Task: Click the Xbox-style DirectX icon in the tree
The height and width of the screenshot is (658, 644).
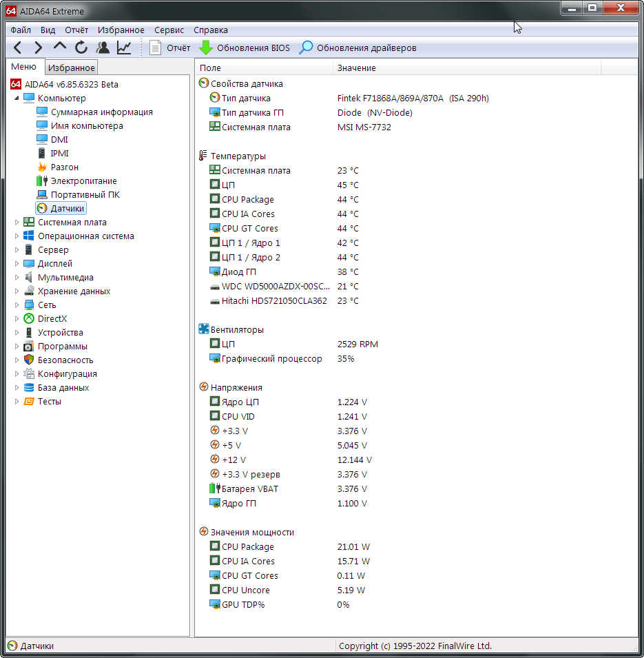Action: [29, 318]
